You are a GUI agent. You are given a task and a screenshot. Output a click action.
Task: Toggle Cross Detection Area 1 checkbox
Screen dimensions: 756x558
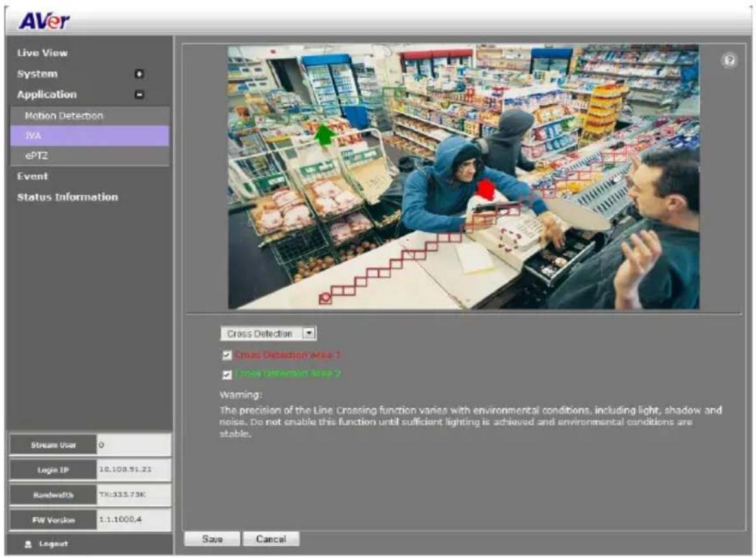[x=227, y=355]
